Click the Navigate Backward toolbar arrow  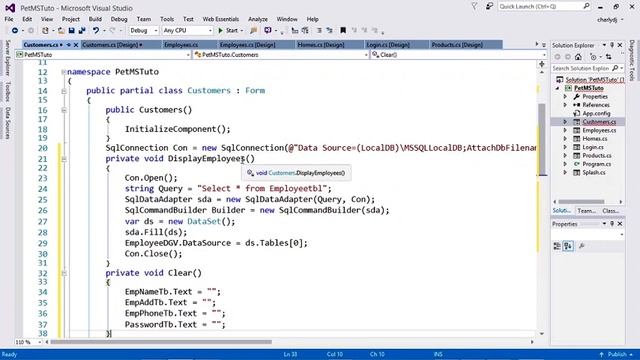(15, 31)
